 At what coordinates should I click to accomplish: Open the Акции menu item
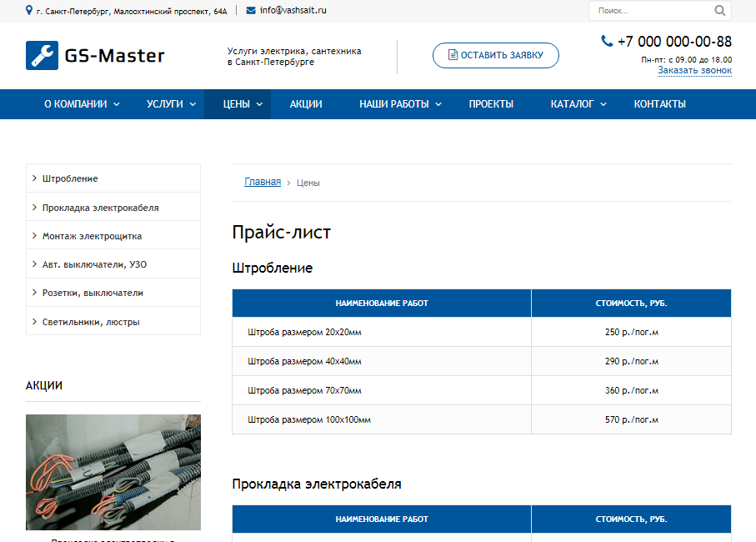click(306, 104)
